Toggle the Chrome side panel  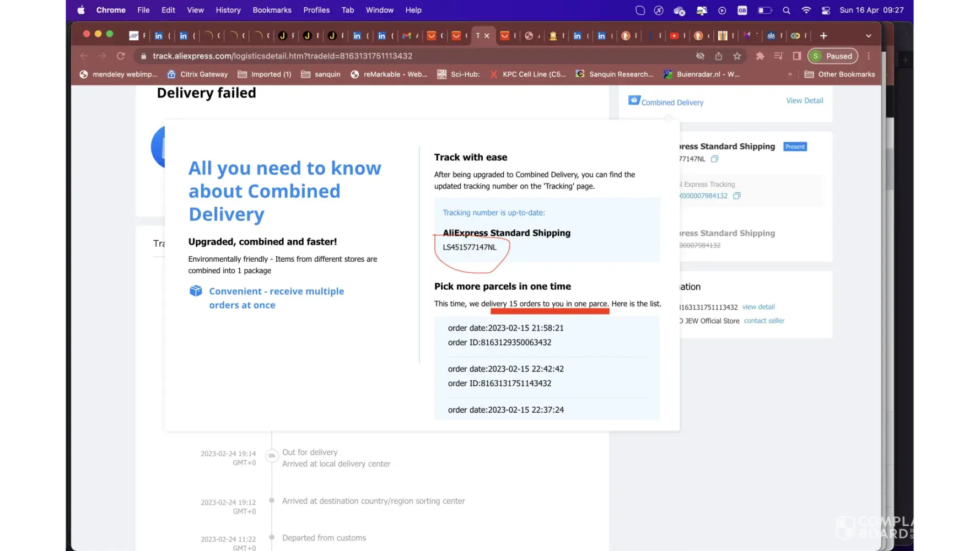click(797, 56)
